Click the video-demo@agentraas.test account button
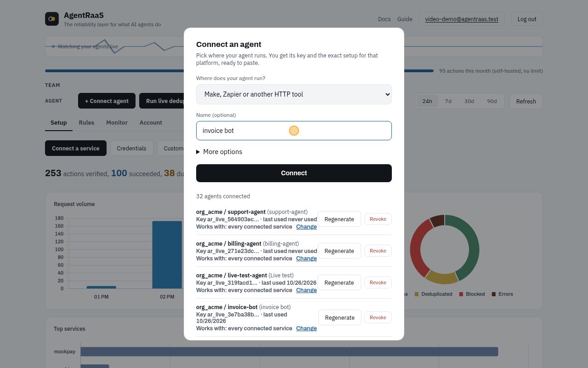The width and height of the screenshot is (588, 368). [x=462, y=19]
